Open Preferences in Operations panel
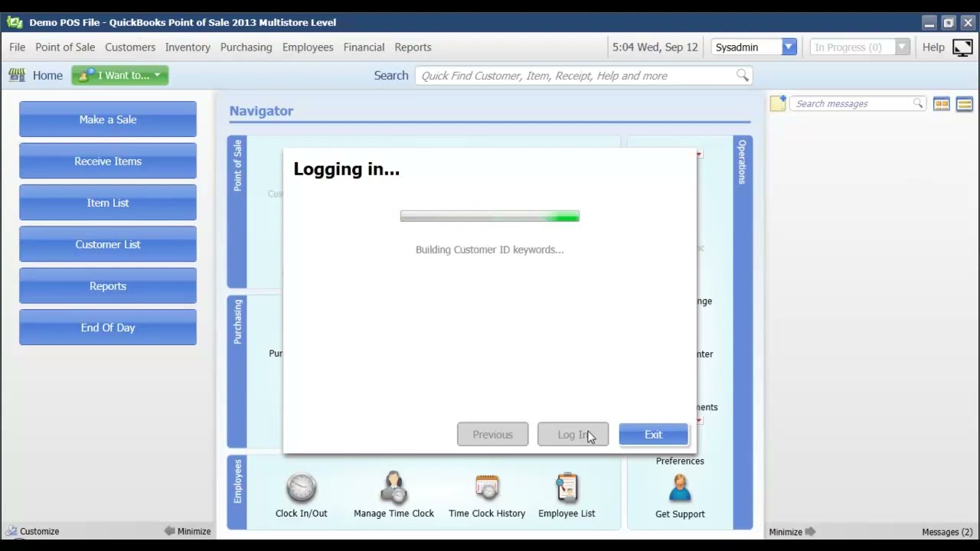980x551 pixels. (680, 461)
